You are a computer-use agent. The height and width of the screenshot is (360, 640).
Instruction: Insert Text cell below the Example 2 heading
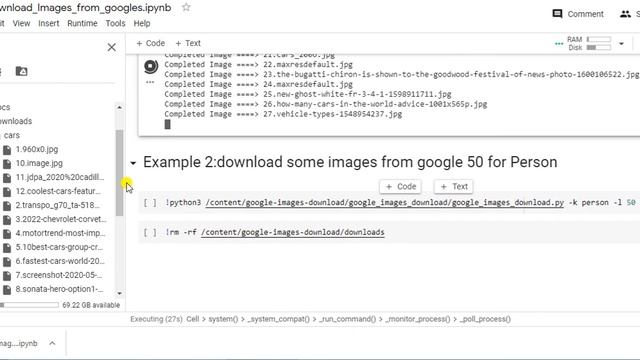pyautogui.click(x=454, y=187)
